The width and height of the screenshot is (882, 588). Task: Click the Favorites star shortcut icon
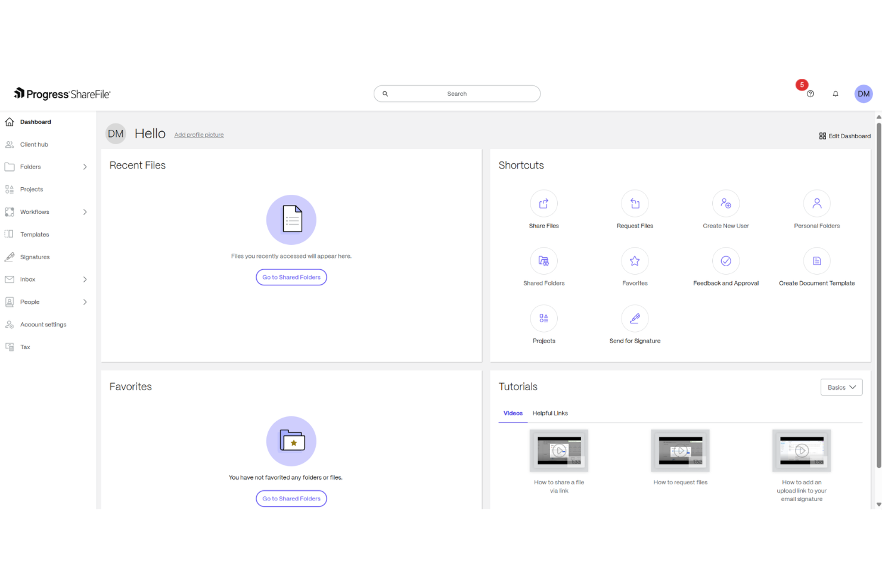pos(635,261)
